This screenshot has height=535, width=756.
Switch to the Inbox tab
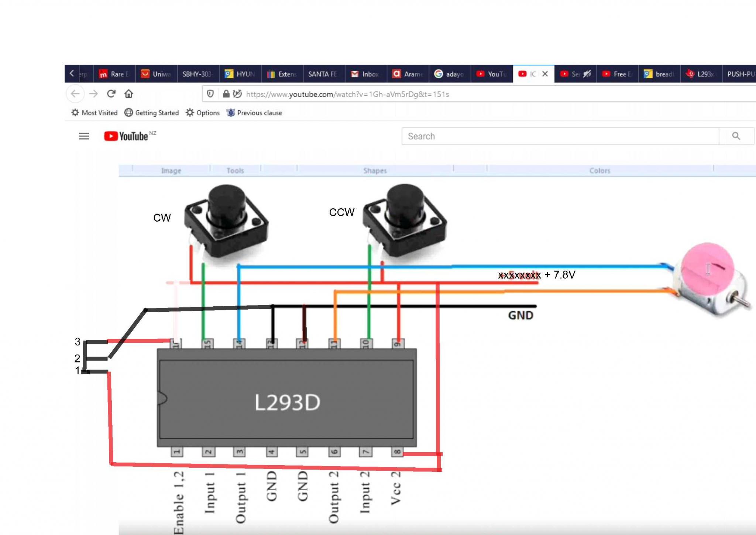(365, 74)
